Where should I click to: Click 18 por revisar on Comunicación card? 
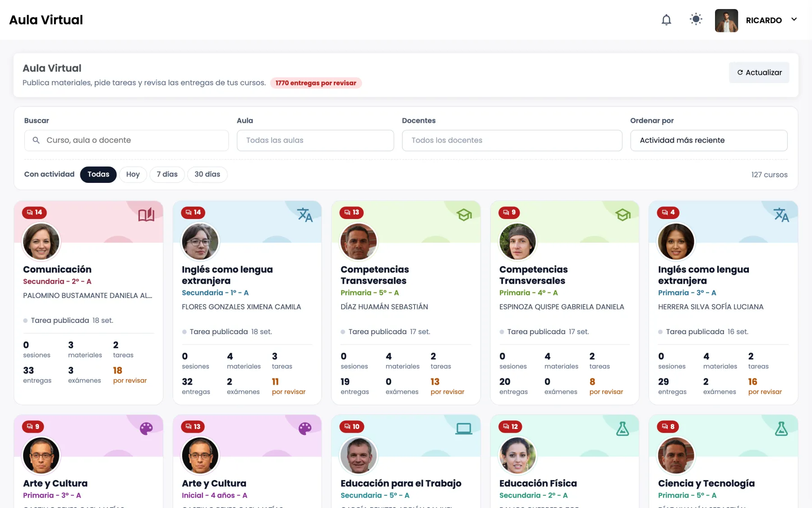coord(130,375)
